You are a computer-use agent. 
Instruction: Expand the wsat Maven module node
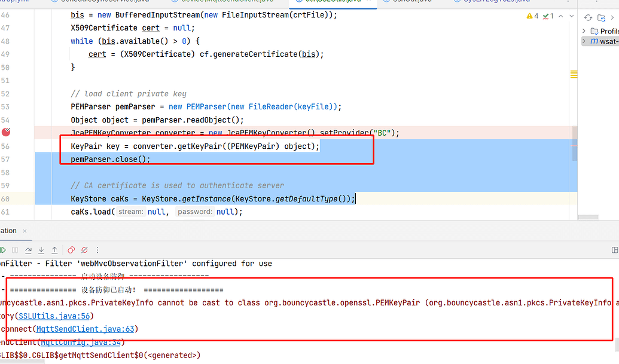point(584,41)
